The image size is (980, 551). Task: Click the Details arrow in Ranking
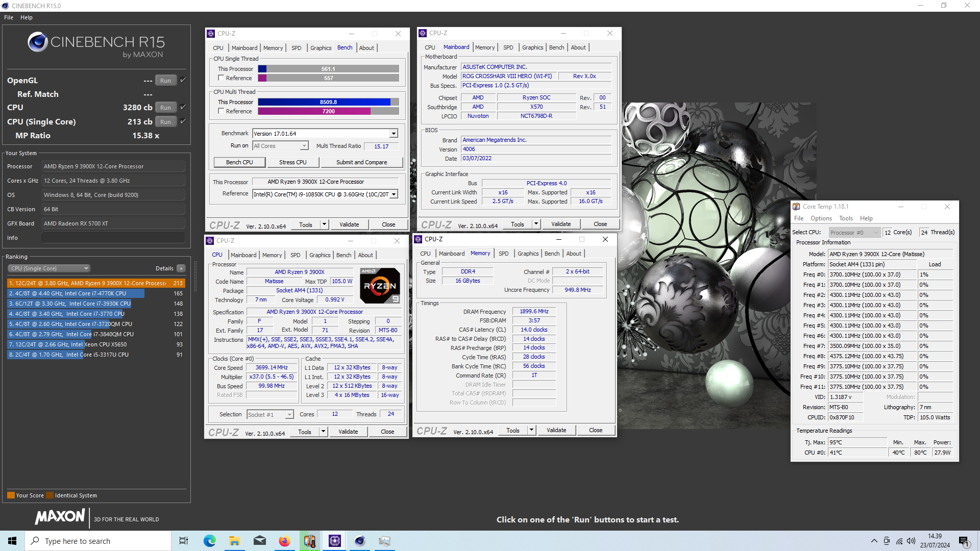181,268
